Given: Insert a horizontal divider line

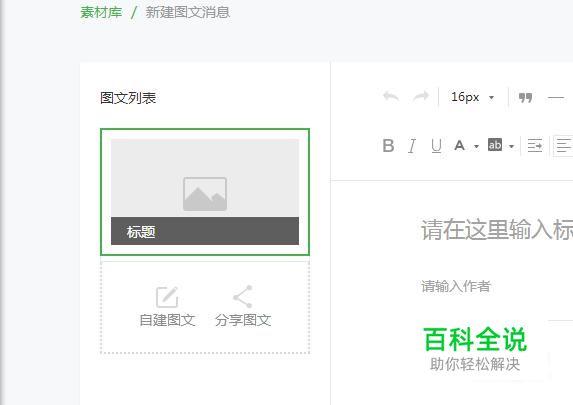Looking at the screenshot, I should point(556,98).
